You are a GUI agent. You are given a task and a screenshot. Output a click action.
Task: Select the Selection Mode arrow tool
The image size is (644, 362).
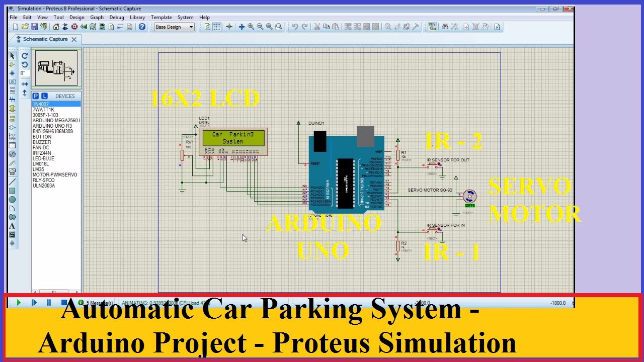[13, 55]
